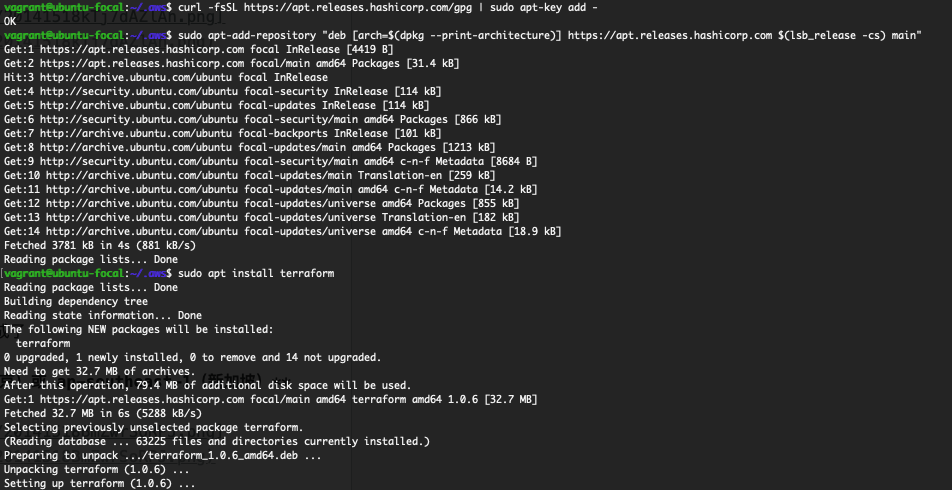The height and width of the screenshot is (490, 952).
Task: Click the 'Building dependency tree' line
Action: 76,301
